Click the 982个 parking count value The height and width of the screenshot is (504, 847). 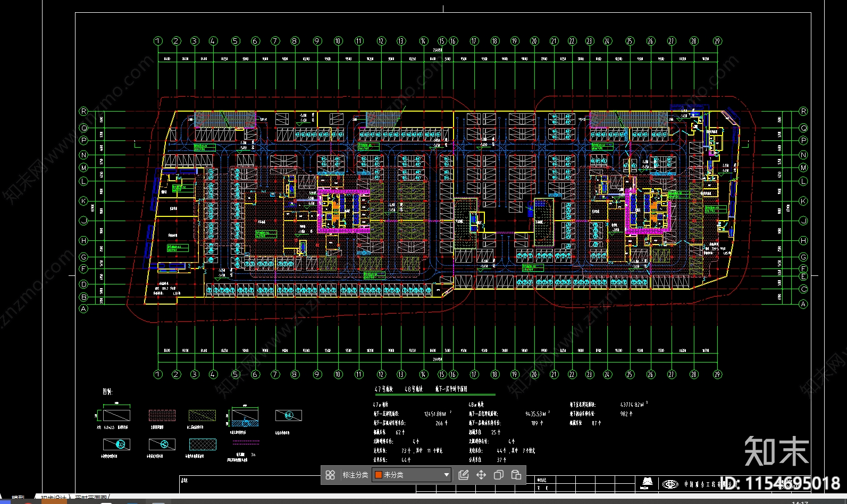(626, 414)
